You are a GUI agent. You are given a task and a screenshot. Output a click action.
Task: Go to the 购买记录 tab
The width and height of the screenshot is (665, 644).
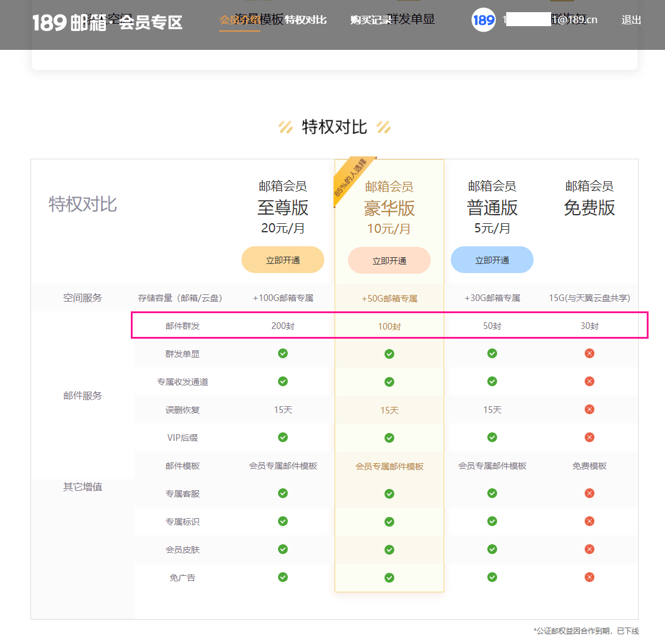371,20
